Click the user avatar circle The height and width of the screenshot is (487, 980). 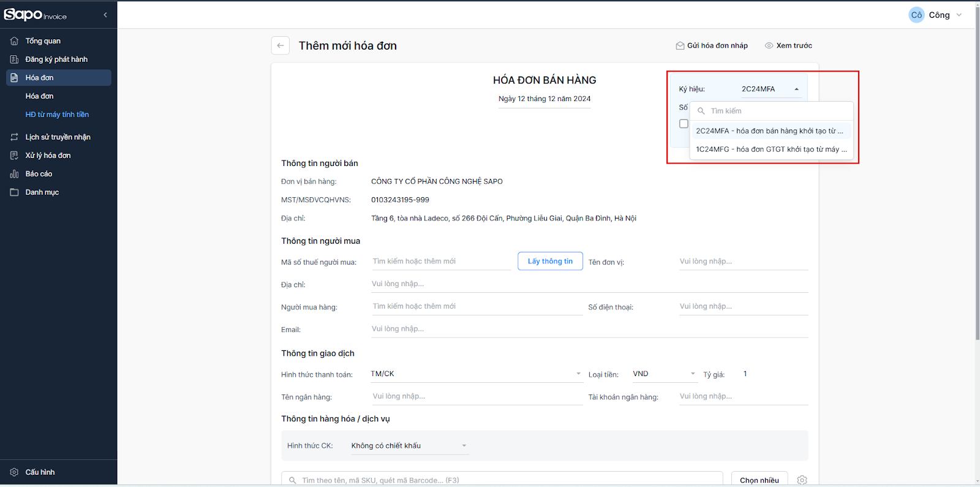(916, 15)
